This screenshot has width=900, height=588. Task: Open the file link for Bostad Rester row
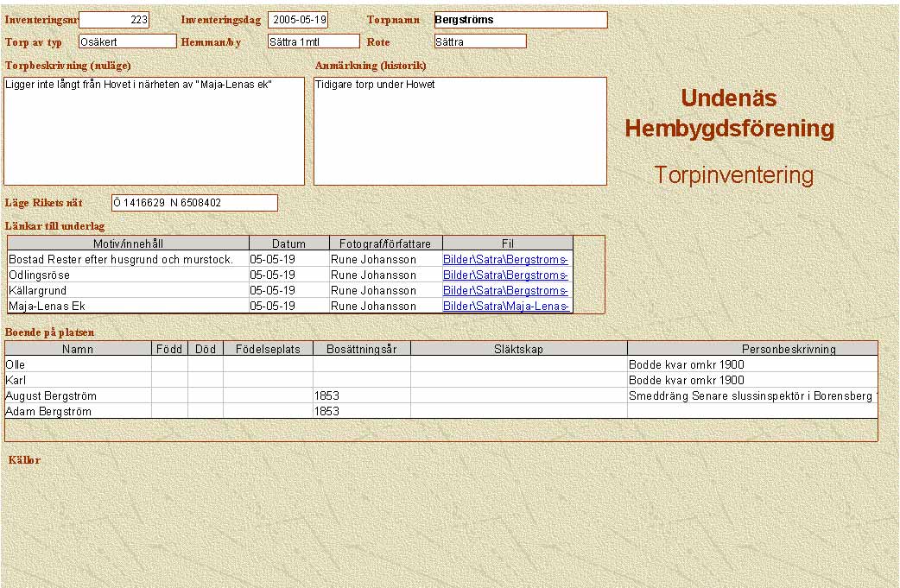[506, 259]
